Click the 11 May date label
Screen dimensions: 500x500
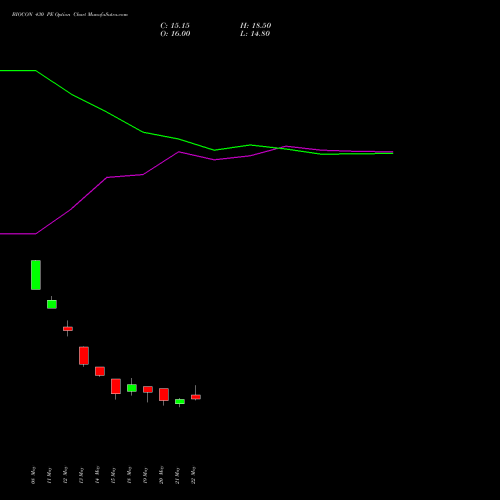tap(49, 475)
